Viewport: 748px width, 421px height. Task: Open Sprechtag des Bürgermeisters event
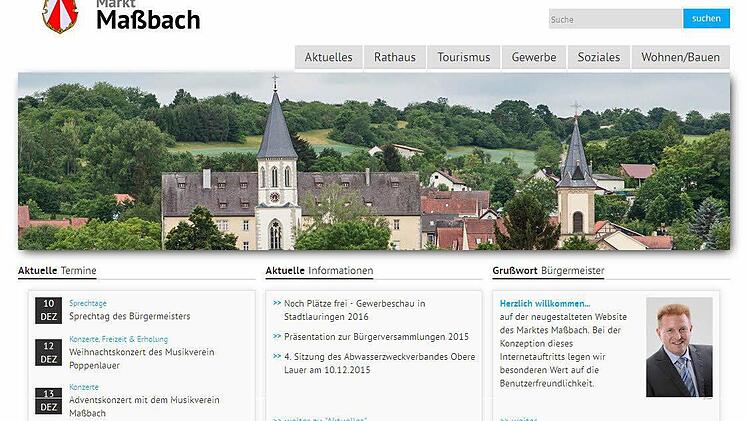130,316
